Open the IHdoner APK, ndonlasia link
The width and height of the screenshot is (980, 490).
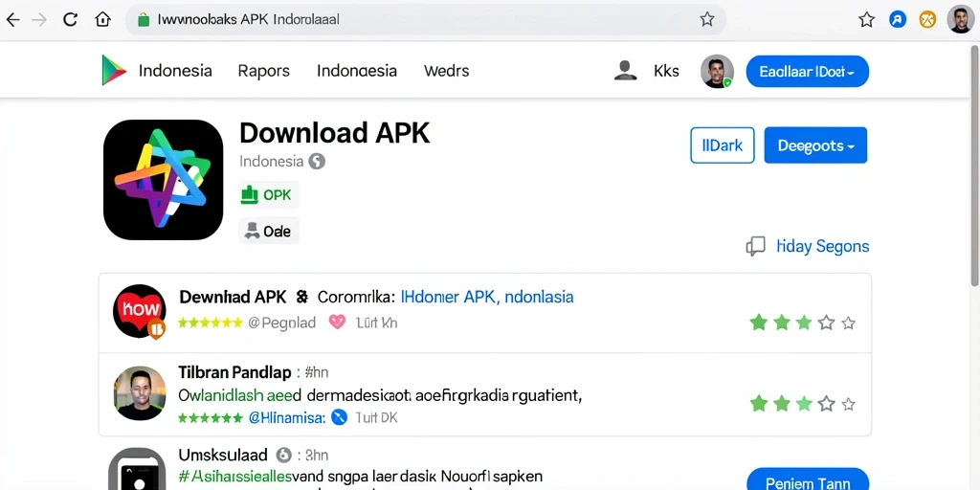pyautogui.click(x=486, y=297)
